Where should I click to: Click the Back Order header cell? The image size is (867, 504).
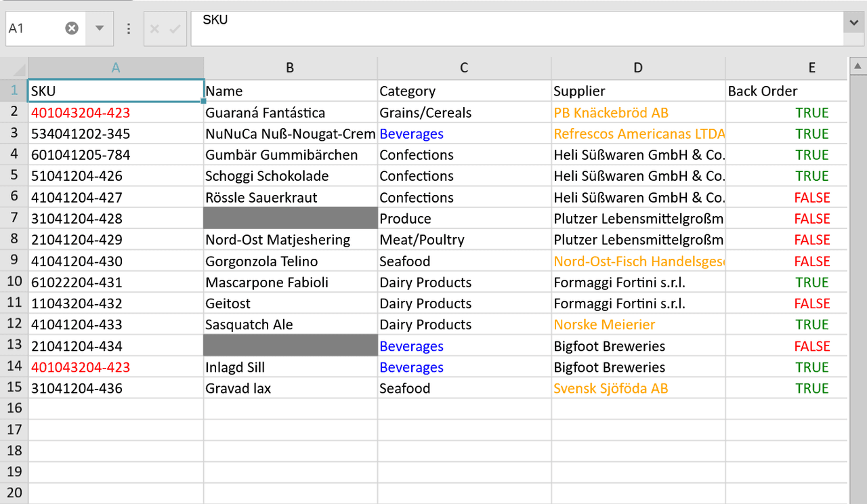point(786,91)
